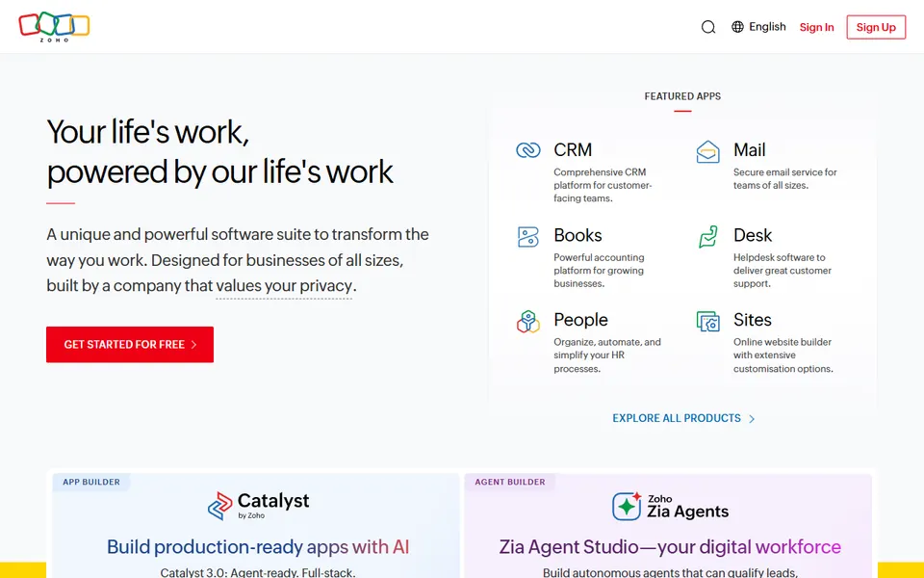Screen dimensions: 924x578
Task: Click the Sites app icon
Action: click(707, 322)
